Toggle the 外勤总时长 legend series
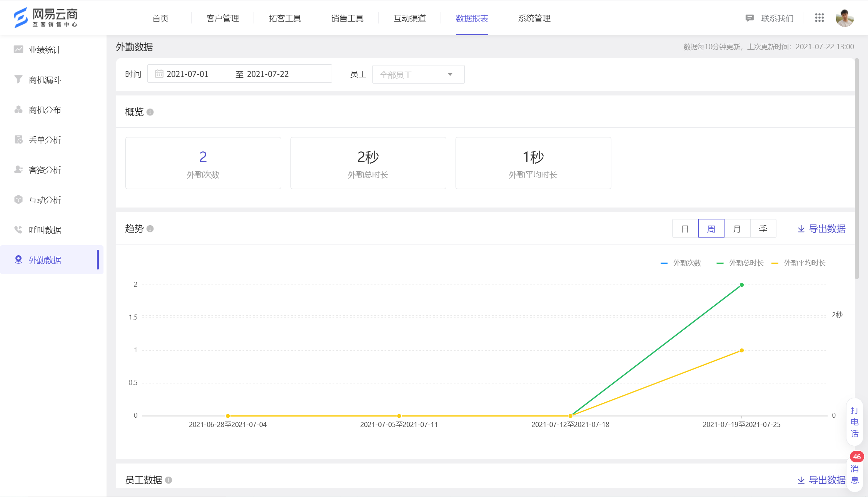This screenshot has width=868, height=497. [x=740, y=263]
